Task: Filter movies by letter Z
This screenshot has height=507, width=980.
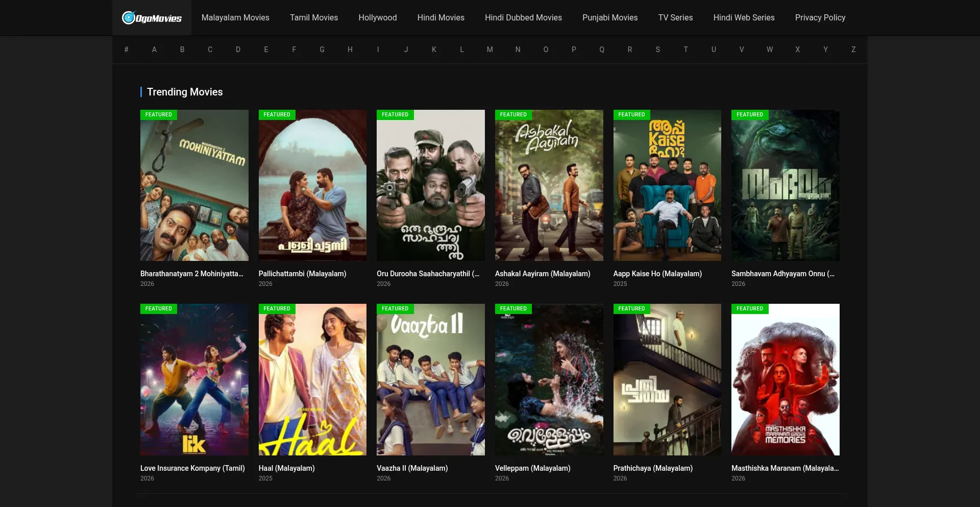Action: 853,50
